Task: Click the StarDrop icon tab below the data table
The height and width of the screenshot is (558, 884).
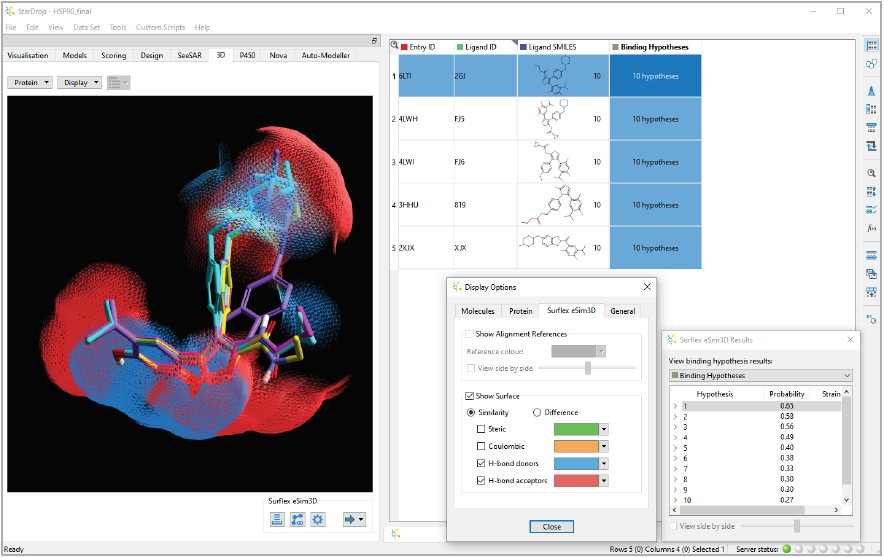Action: pyautogui.click(x=396, y=533)
